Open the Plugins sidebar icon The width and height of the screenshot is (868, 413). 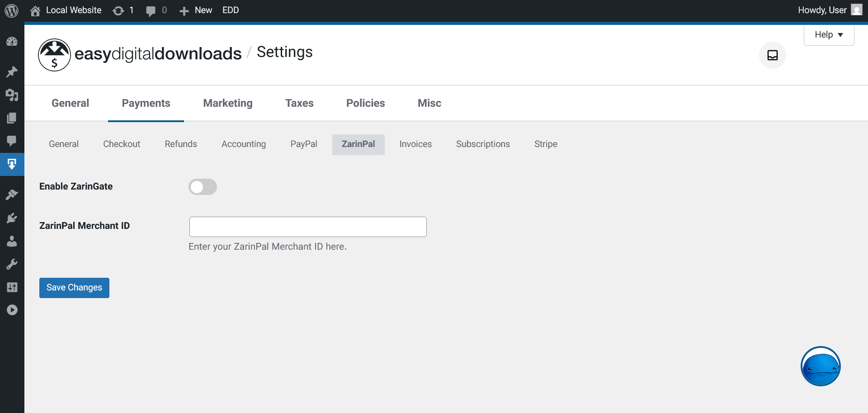(x=12, y=218)
